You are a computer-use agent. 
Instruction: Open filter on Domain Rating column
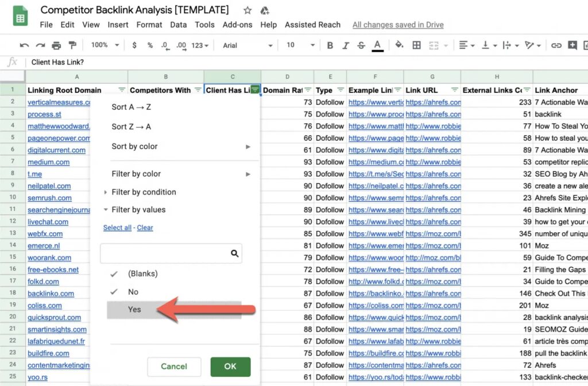[x=308, y=90]
